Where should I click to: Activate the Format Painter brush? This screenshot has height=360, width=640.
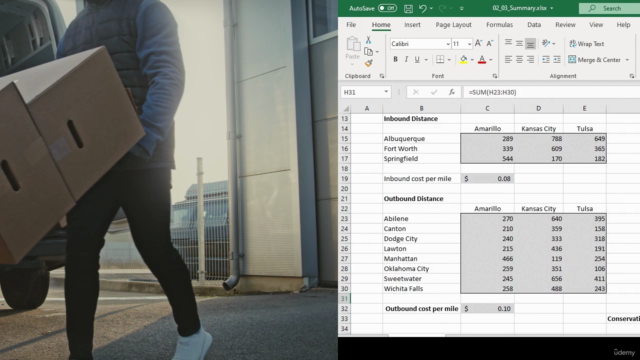click(369, 63)
